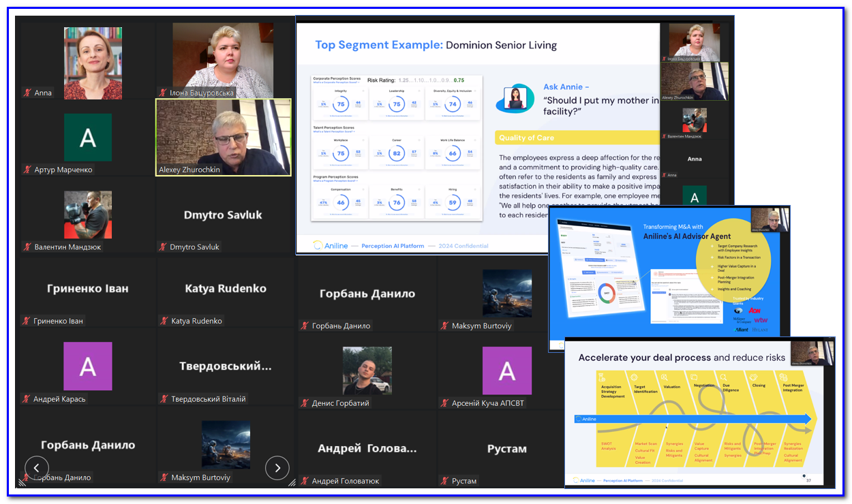
Task: Click the muted mic icon next to Рустам
Action: [444, 481]
